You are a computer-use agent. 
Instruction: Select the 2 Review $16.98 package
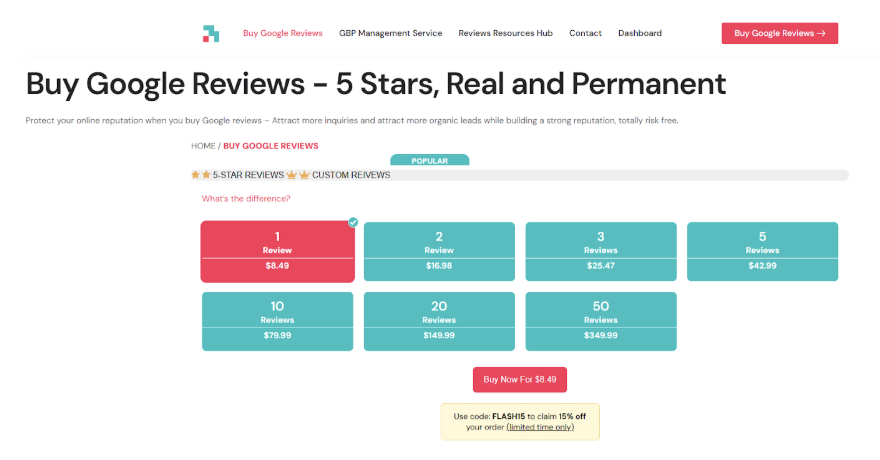pos(439,251)
